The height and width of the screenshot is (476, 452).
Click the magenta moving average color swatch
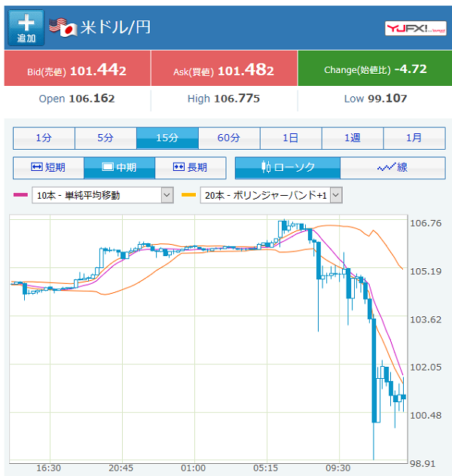pyautogui.click(x=21, y=196)
